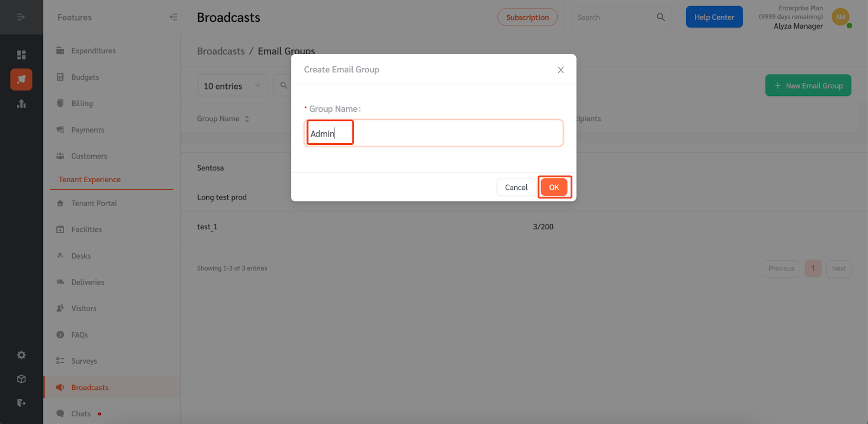The width and height of the screenshot is (868, 424).
Task: Click the Group Name text field
Action: tap(433, 133)
